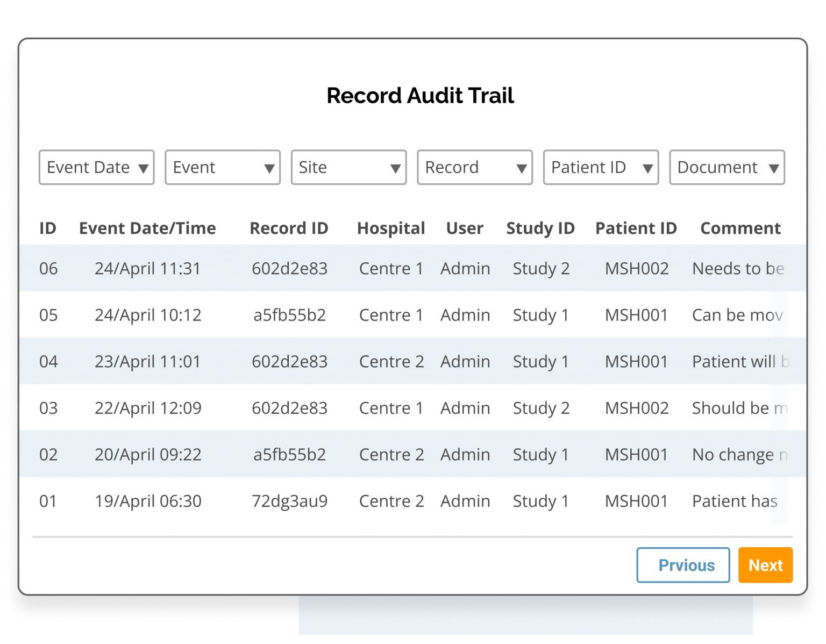Expand the Site filter dropdown

coord(348,167)
